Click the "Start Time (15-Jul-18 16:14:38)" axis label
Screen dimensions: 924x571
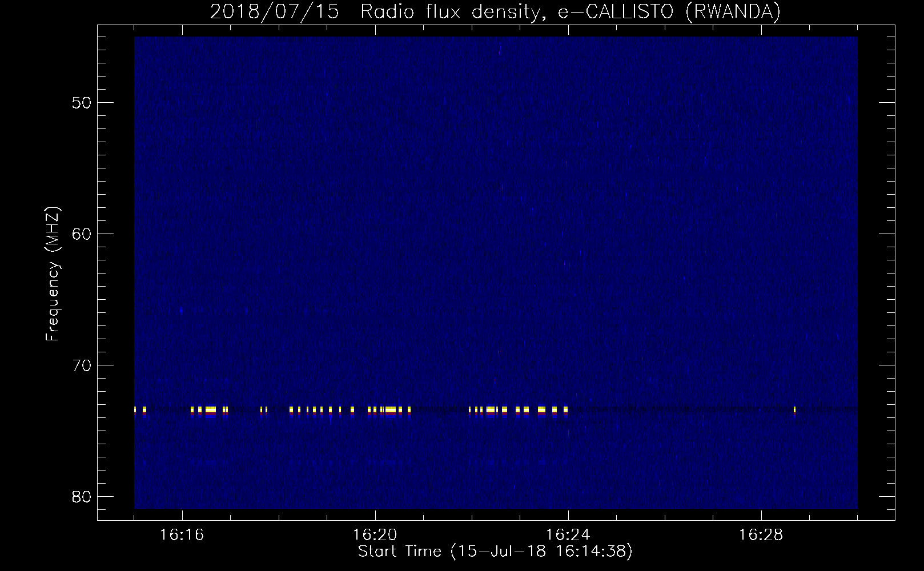(x=495, y=552)
